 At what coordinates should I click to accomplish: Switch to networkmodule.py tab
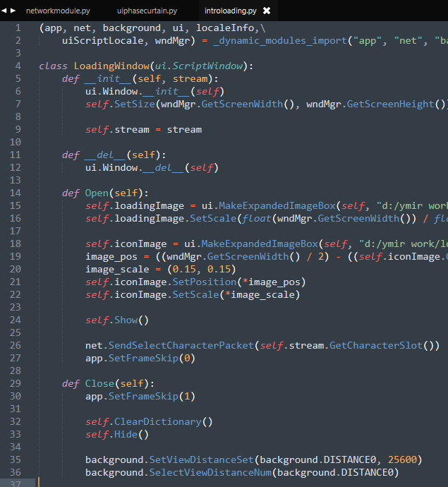pos(58,11)
